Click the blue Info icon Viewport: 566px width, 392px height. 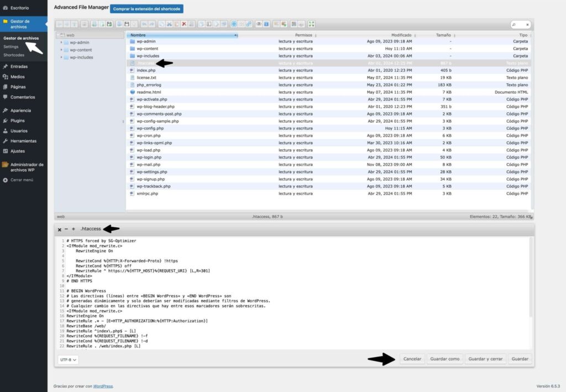tap(266, 24)
